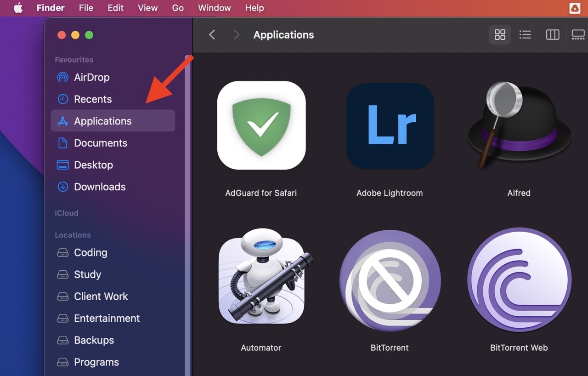Screen dimensions: 588x376
Task: Click the Backups drive icon
Action: 62,341
